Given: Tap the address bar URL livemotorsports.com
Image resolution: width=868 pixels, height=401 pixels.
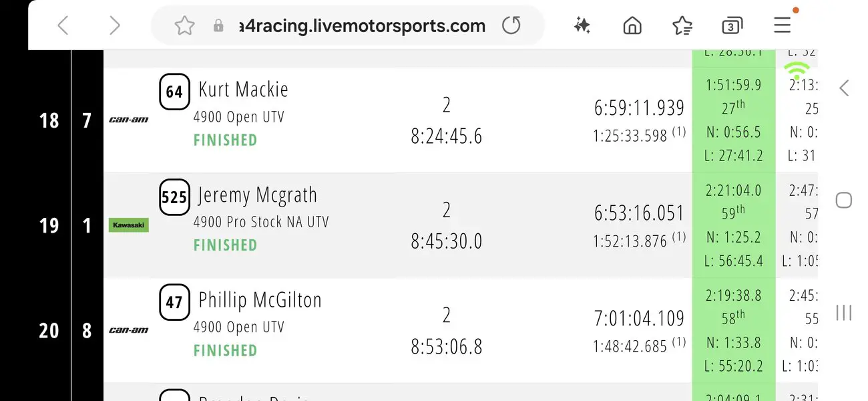Looking at the screenshot, I should coord(363,26).
